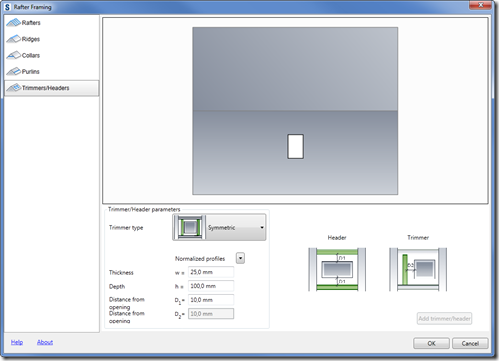This screenshot has height=361, width=499.
Task: Click the Trimmers/Headers icon
Action: tap(14, 88)
